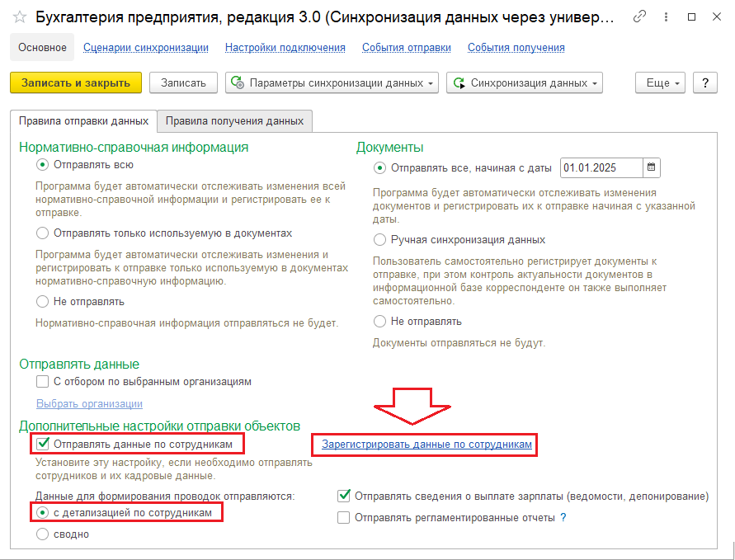Open the 'Основное' section

pyautogui.click(x=42, y=47)
